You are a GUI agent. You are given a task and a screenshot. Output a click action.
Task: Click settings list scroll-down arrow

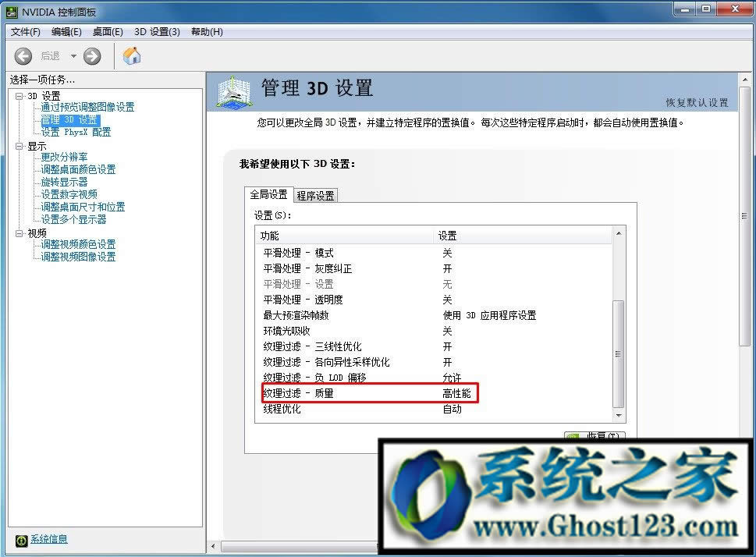619,416
